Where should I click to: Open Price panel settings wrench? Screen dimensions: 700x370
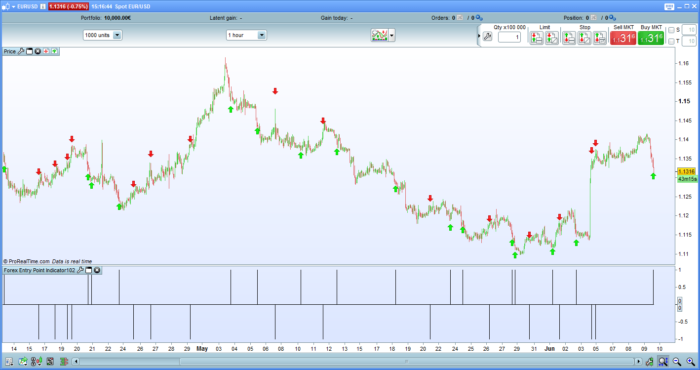coord(21,51)
